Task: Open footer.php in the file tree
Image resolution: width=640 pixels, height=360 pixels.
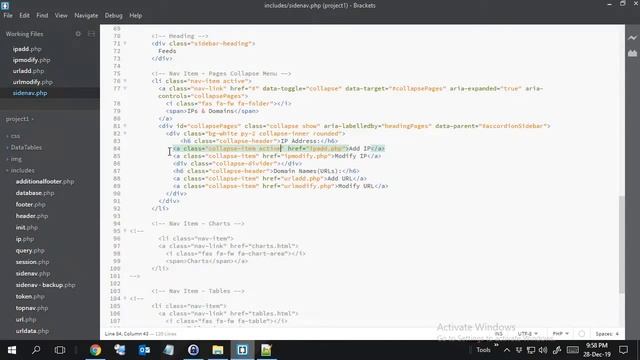Action: [x=31, y=204]
